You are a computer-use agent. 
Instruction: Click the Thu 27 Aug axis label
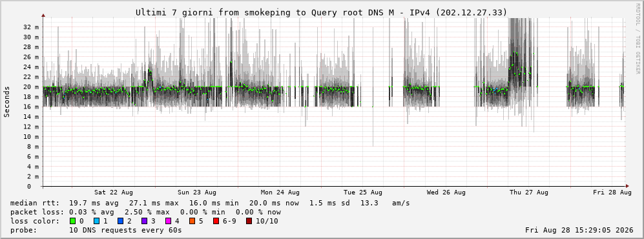click(529, 192)
